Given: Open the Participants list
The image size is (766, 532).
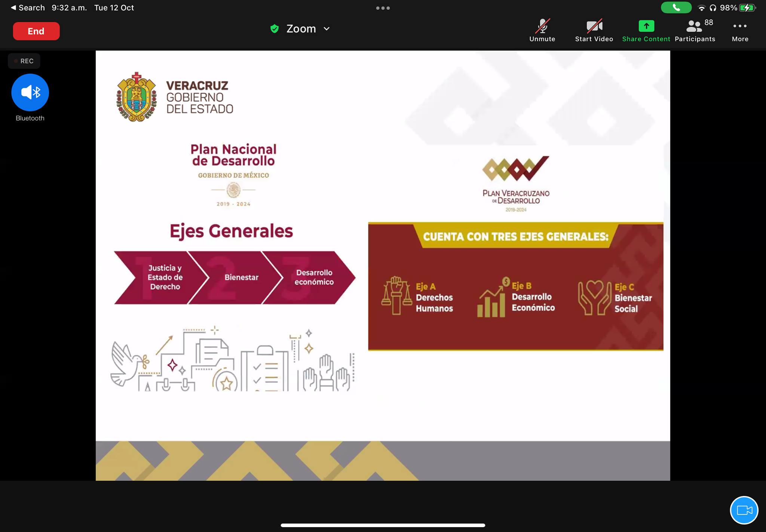Looking at the screenshot, I should tap(695, 30).
